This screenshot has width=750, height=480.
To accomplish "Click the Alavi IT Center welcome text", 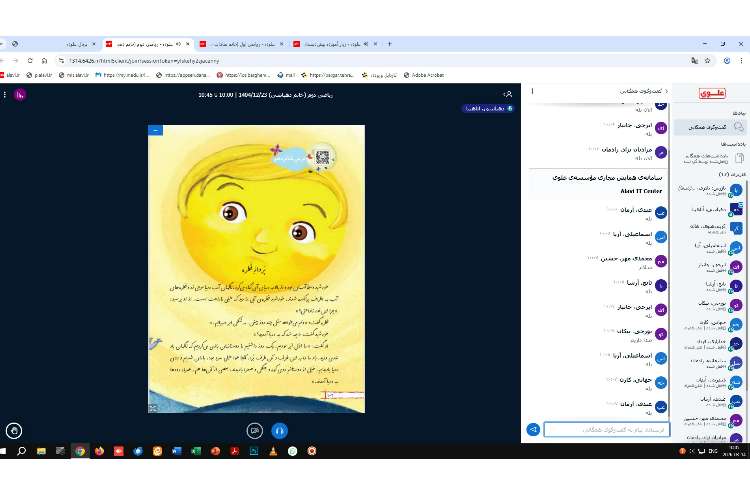I will pyautogui.click(x=641, y=191).
